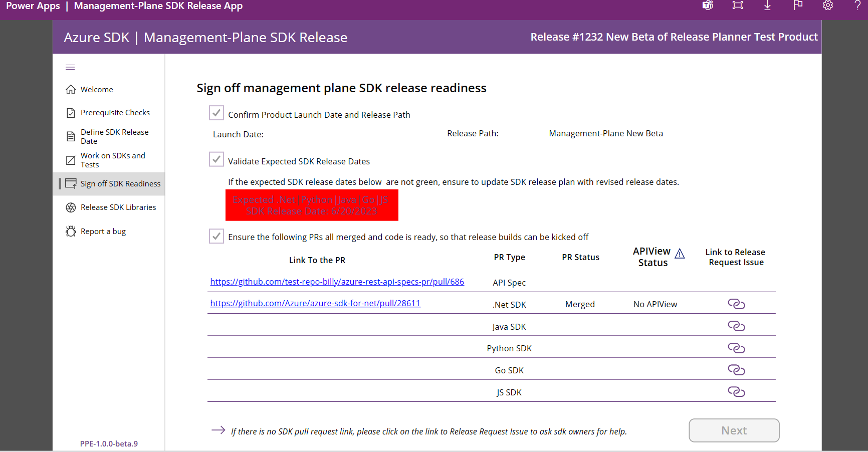Click the home icon next to Welcome
This screenshot has width=868, height=452.
point(71,89)
